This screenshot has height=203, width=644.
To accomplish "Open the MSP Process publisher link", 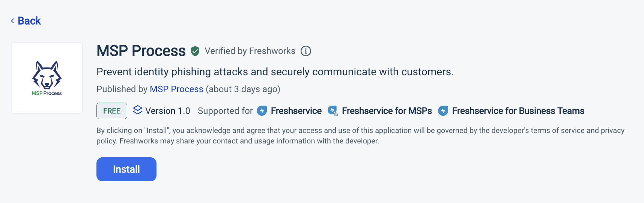I will tap(176, 89).
